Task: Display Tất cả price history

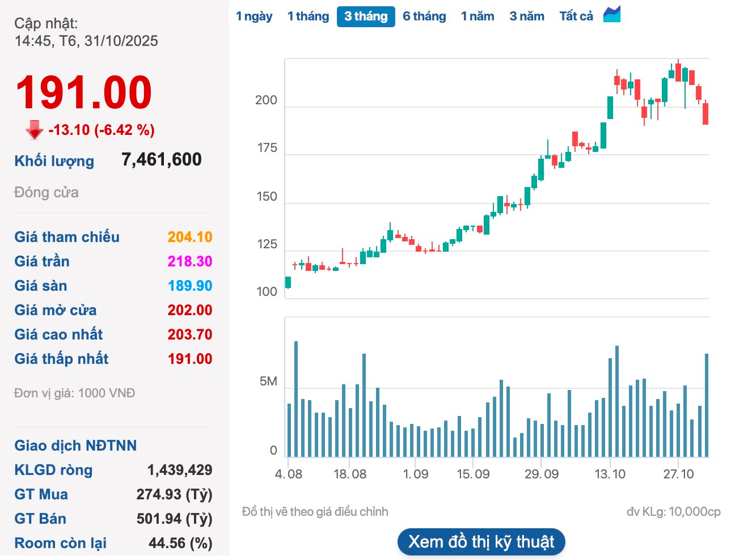Action: [576, 16]
